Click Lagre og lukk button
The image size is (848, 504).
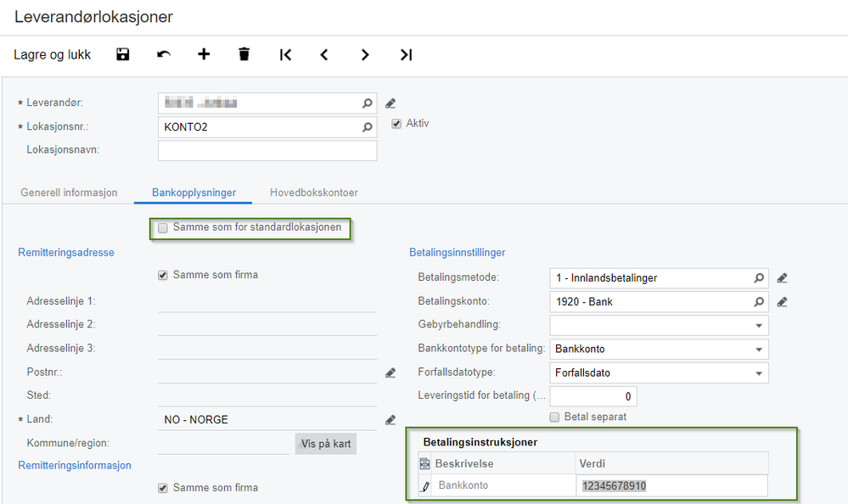click(x=52, y=54)
